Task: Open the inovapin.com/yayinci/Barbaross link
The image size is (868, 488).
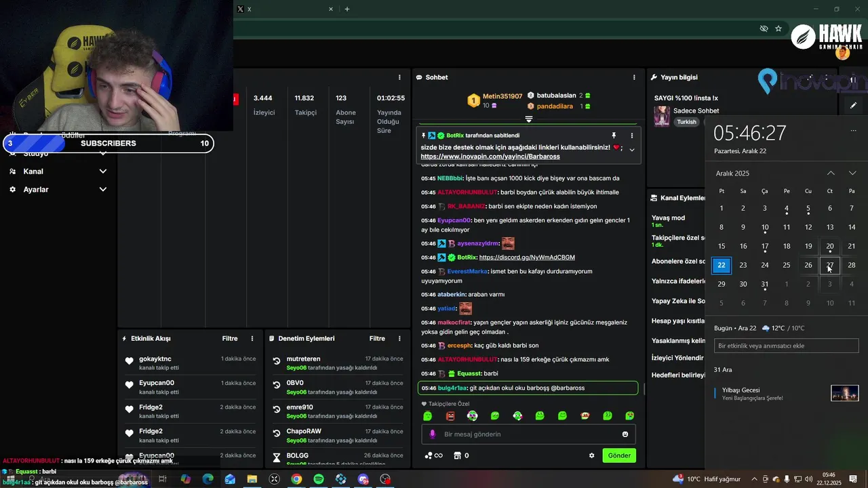Action: coord(490,157)
